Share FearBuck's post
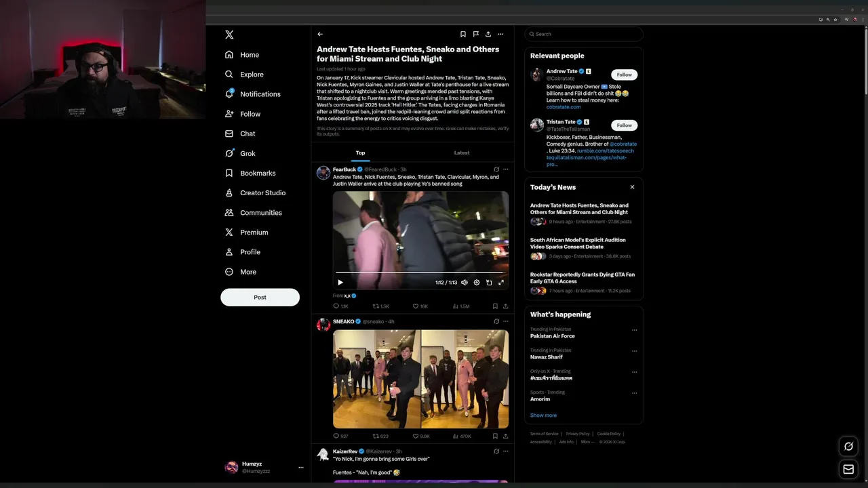 pos(505,306)
